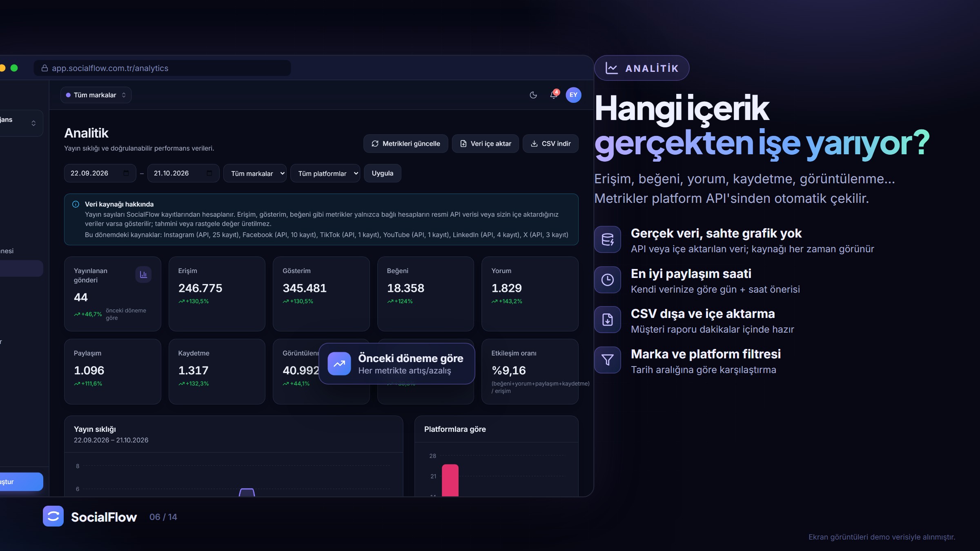
Task: Click calendar icon in 22.09.2026 date field
Action: pyautogui.click(x=126, y=173)
